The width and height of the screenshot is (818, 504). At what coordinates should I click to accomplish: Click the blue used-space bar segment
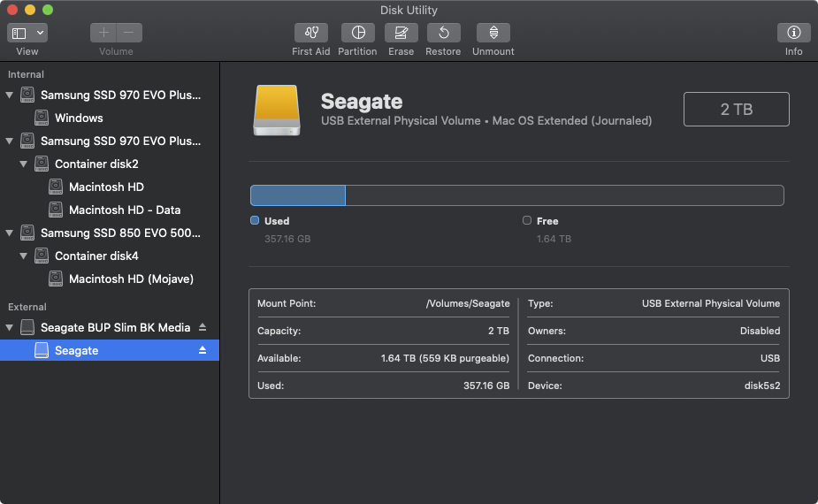[297, 195]
